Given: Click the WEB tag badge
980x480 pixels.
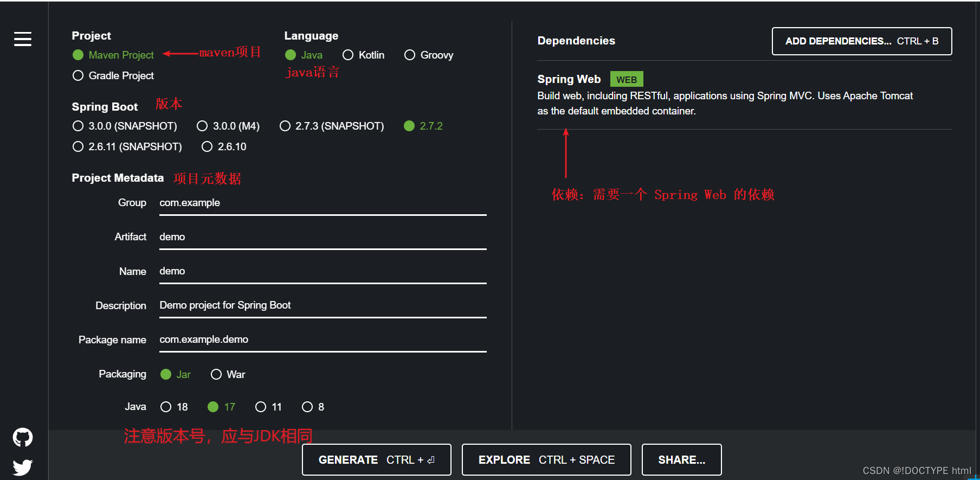Looking at the screenshot, I should pos(627,79).
